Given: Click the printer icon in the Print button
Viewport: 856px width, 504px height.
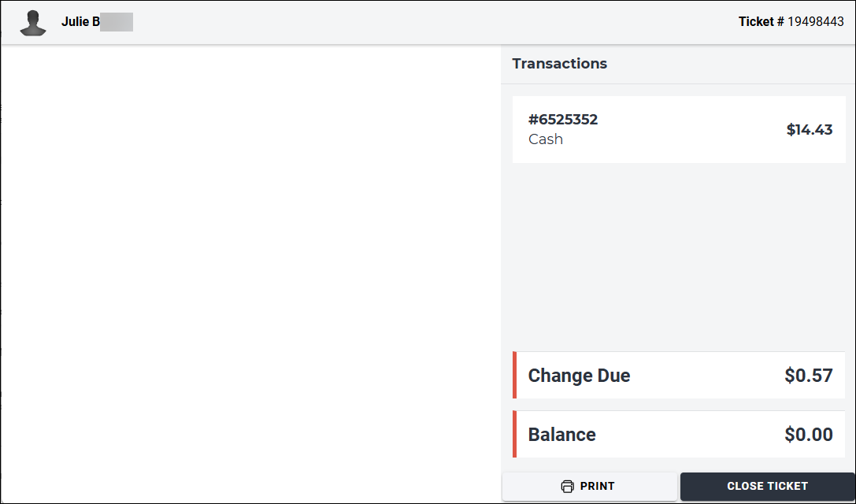Looking at the screenshot, I should [567, 486].
